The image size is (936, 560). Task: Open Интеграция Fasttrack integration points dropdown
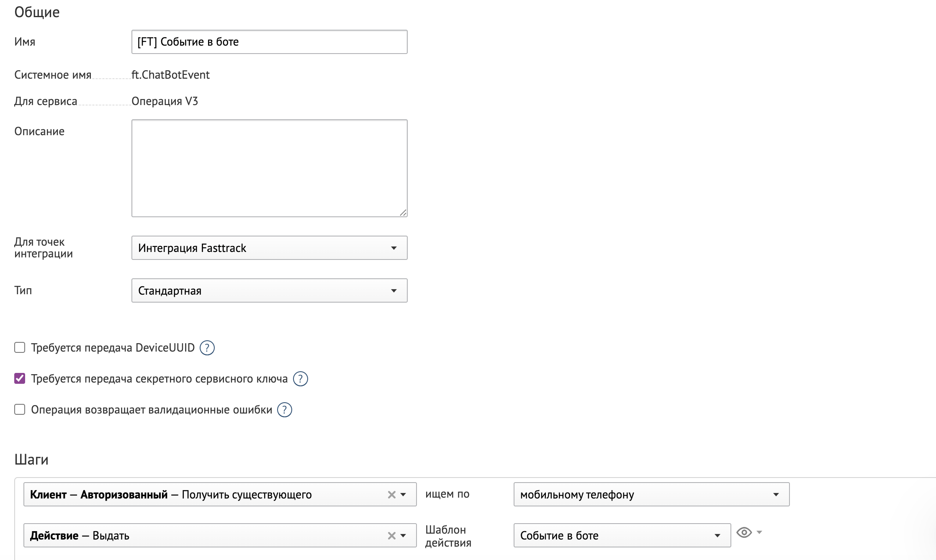click(x=269, y=248)
